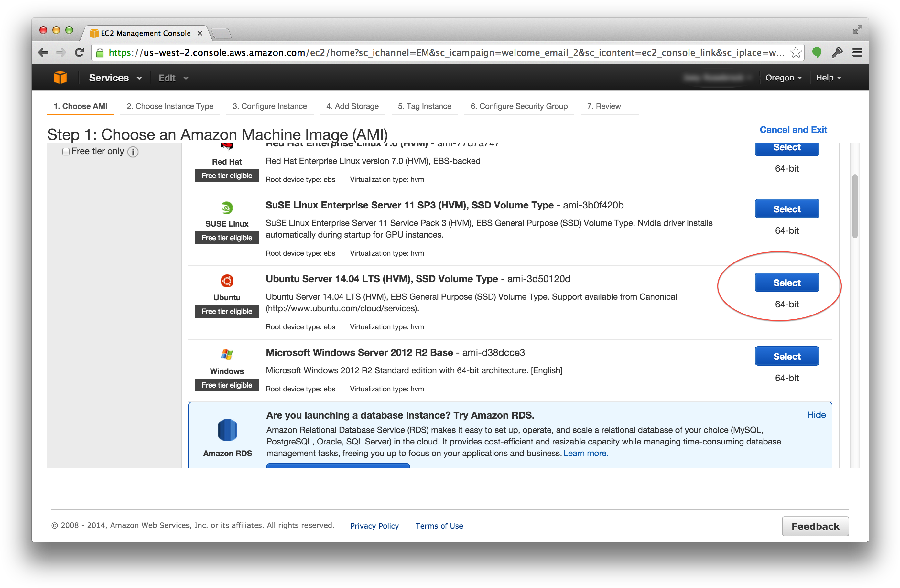Click the Ubuntu logo icon
This screenshot has height=588, width=900.
point(227,281)
